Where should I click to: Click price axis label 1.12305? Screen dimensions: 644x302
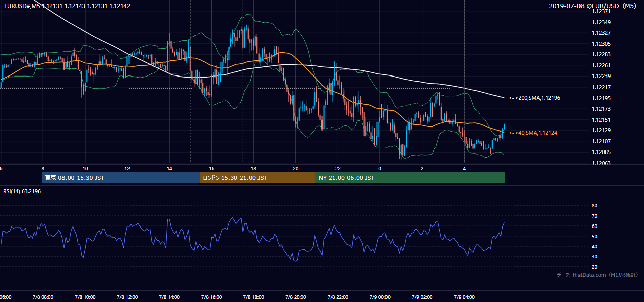click(x=602, y=44)
